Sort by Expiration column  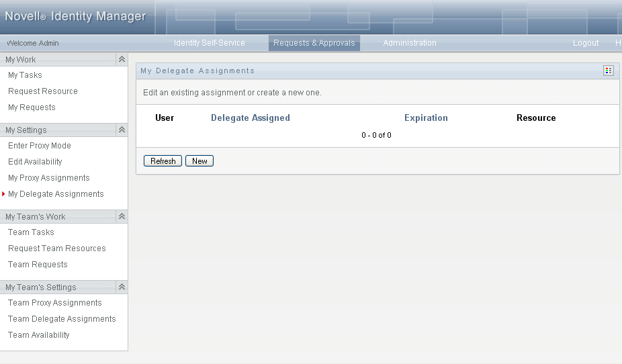426,118
